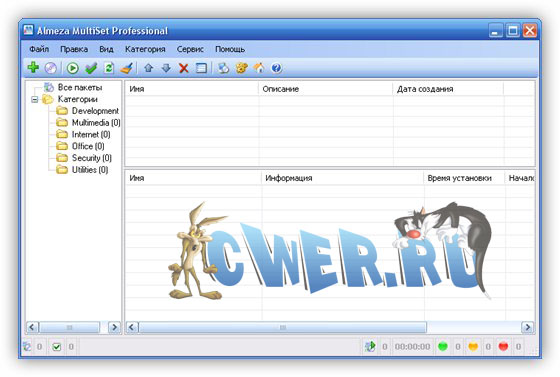Click the brush clean toolbar icon

(127, 68)
